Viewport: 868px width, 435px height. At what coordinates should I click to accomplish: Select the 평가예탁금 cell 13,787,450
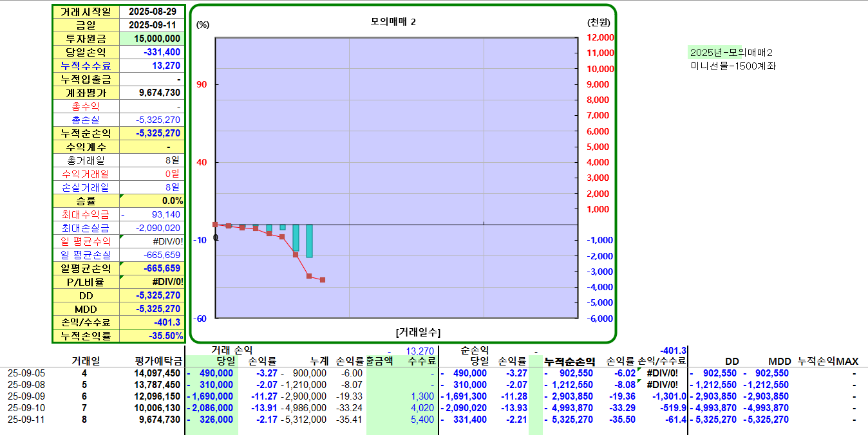click(x=157, y=385)
